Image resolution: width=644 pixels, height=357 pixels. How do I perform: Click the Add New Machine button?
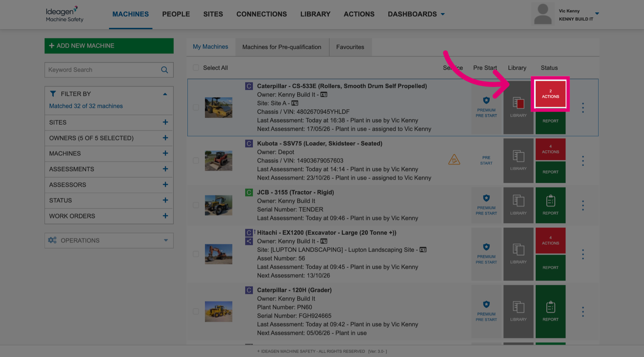pyautogui.click(x=109, y=46)
